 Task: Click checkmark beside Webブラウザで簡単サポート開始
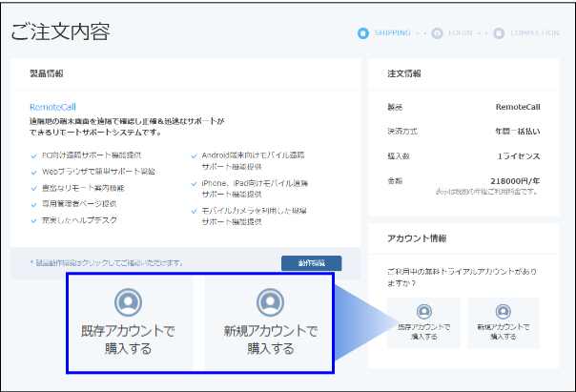click(x=34, y=171)
